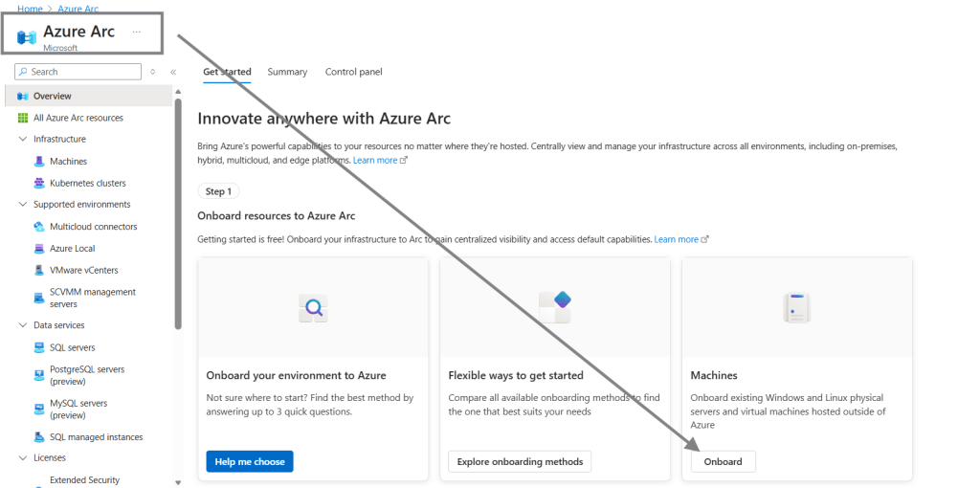Click the Kubernetes clusters icon
Screen dimensions: 980x488
coord(39,183)
